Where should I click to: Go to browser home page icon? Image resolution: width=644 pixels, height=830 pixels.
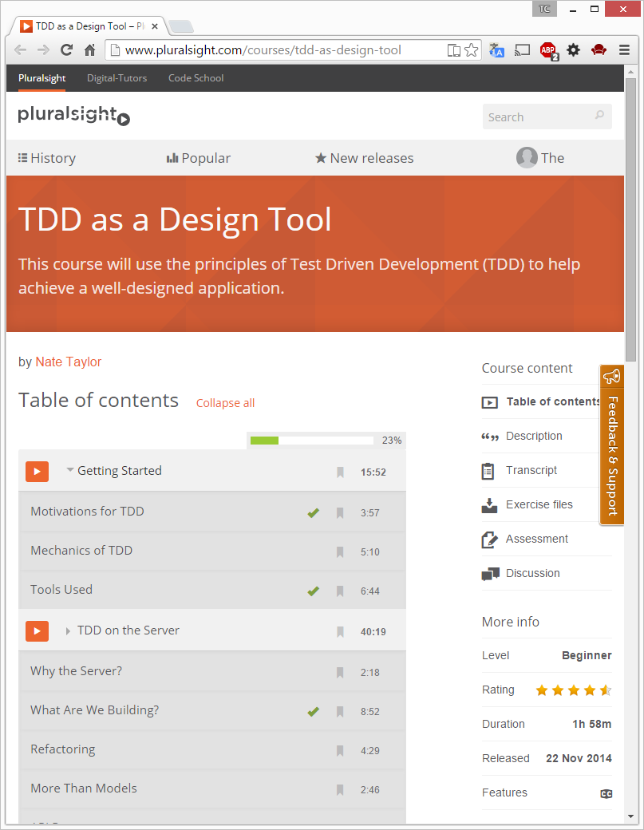(x=90, y=50)
